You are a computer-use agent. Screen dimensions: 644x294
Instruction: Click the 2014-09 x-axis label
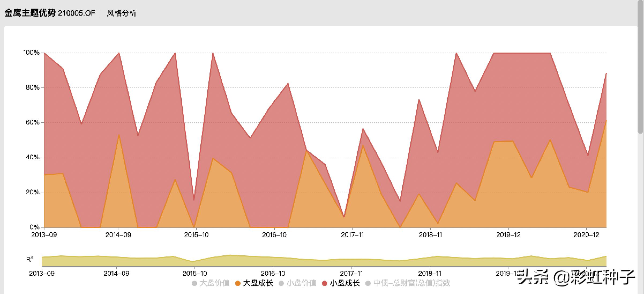pos(118,235)
